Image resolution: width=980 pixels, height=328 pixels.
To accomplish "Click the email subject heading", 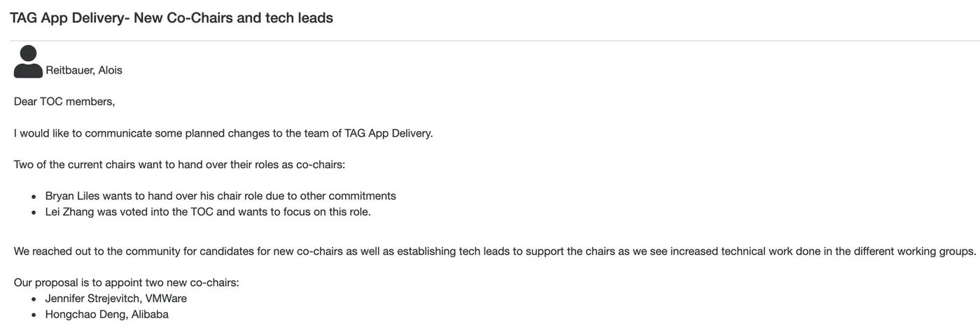I will tap(171, 18).
